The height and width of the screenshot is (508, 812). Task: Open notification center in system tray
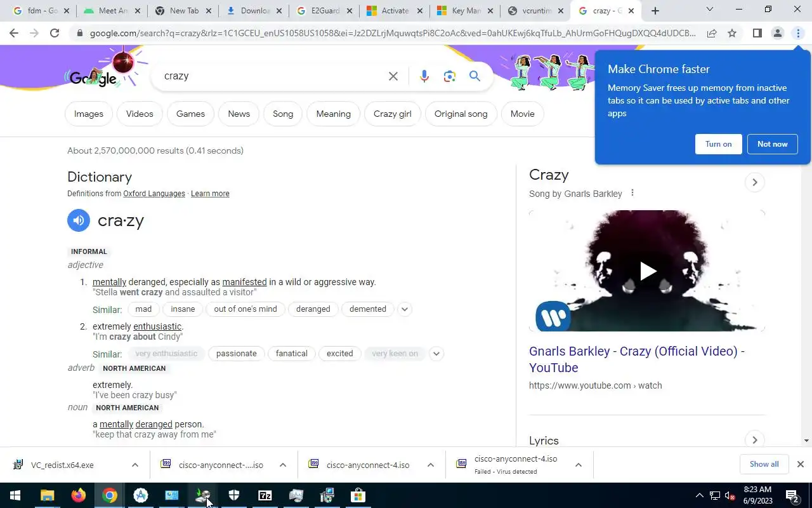[792, 495]
